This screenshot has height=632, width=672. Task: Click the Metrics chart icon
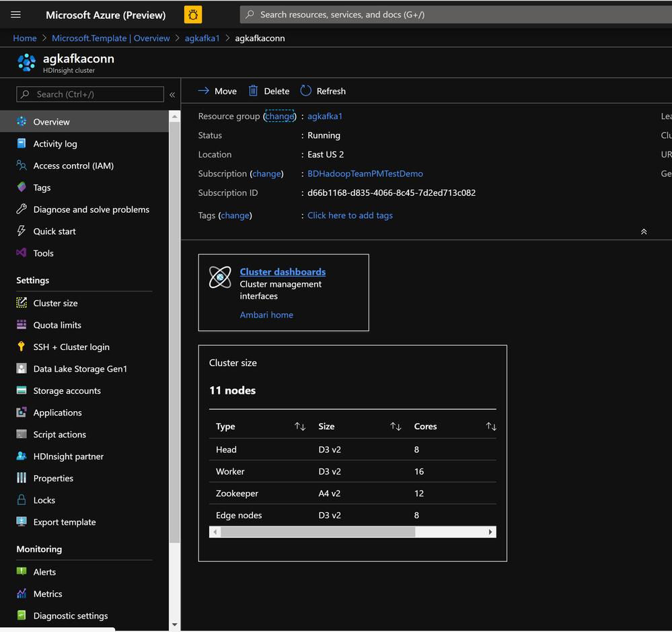click(x=22, y=594)
